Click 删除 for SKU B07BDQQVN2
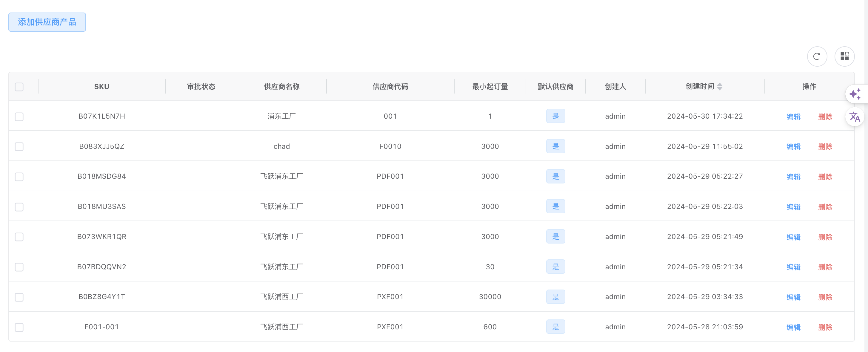Image resolution: width=868 pixels, height=352 pixels. coord(825,267)
